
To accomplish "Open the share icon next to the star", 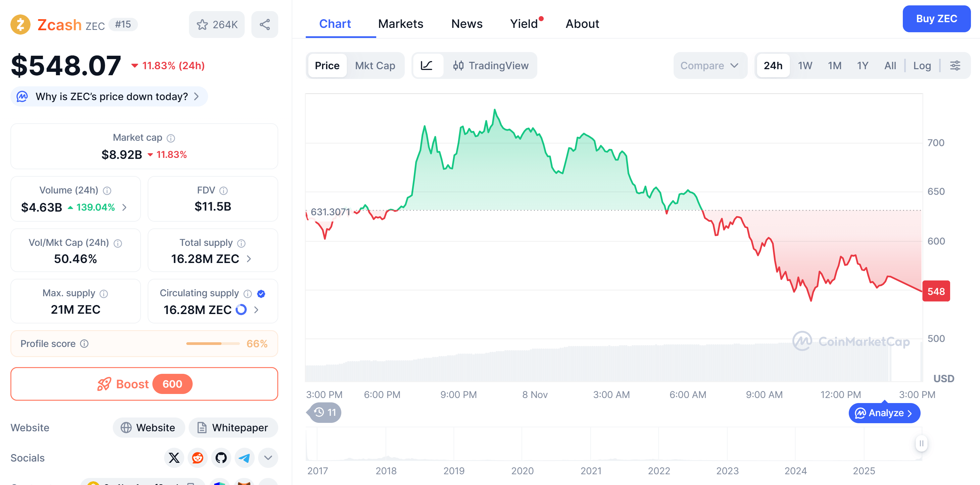I will pos(264,24).
